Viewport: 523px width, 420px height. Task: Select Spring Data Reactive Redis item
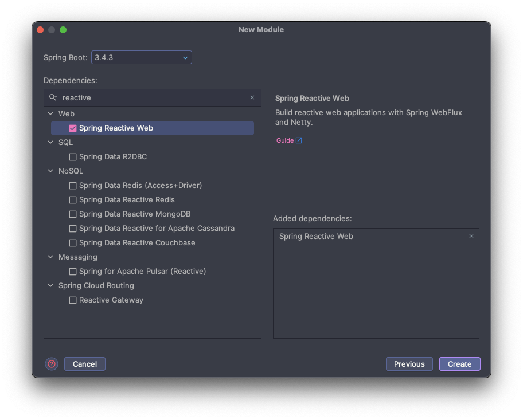tap(127, 200)
